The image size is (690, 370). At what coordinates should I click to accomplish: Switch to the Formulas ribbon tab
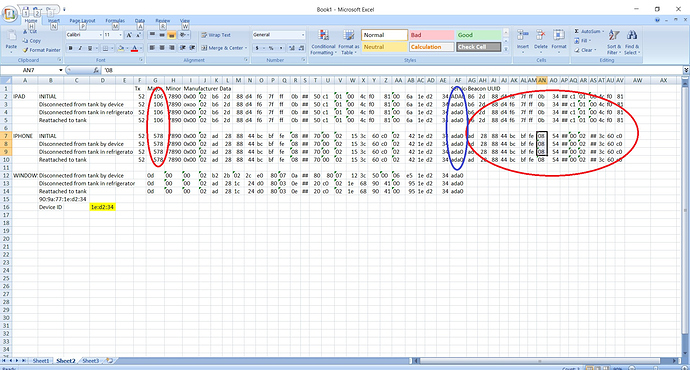115,21
